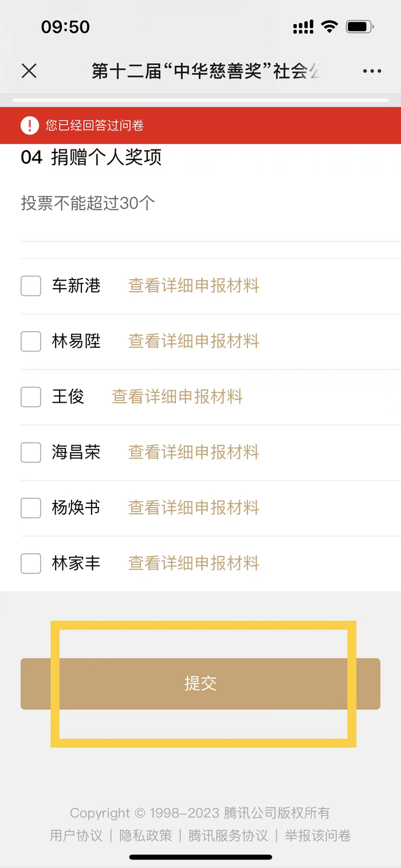Screen dimensions: 401x868
Task: Mark the 杨焕书 checkbox
Action: point(31,508)
